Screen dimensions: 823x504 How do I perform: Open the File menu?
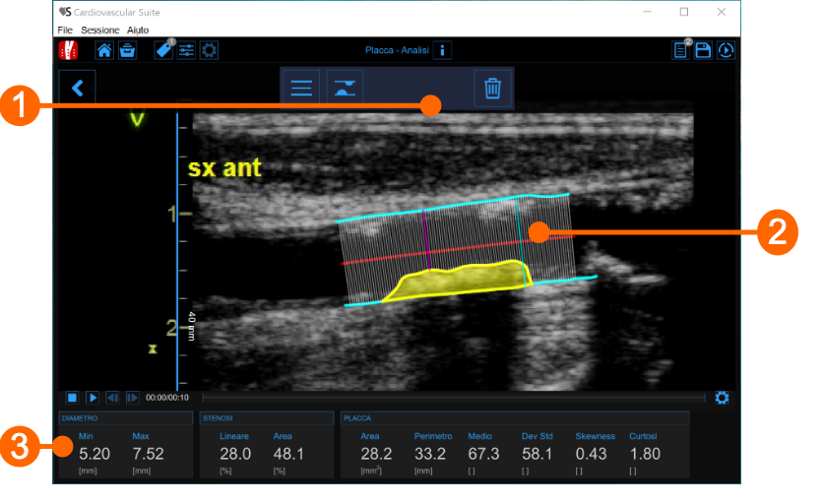coord(65,31)
